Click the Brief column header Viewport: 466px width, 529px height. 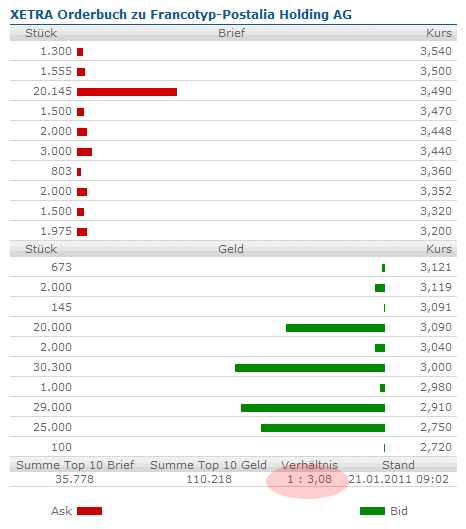tap(231, 33)
